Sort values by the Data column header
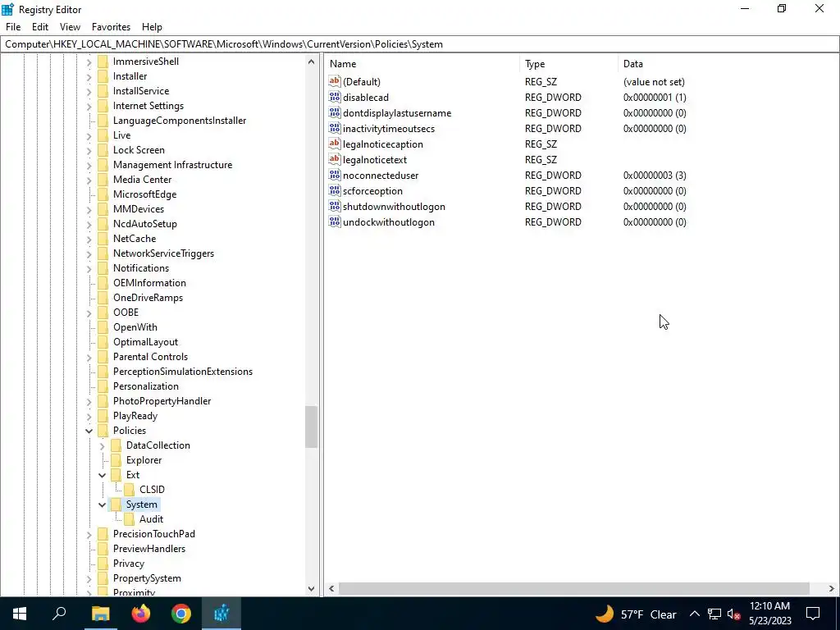Viewport: 840px width, 630px height. [x=728, y=64]
